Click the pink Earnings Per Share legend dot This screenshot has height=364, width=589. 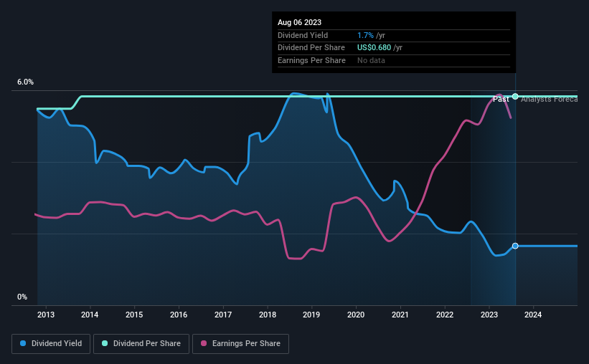click(x=204, y=343)
